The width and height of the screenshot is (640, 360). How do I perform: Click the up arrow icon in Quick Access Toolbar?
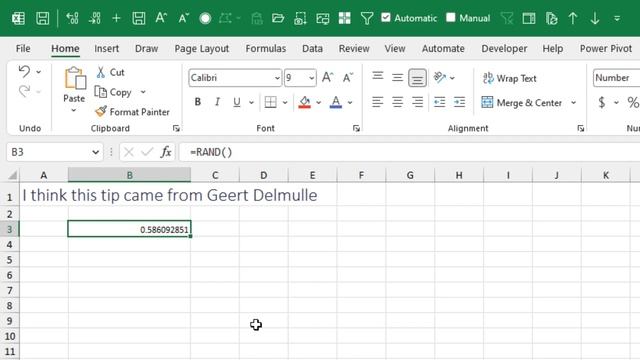(x=573, y=18)
